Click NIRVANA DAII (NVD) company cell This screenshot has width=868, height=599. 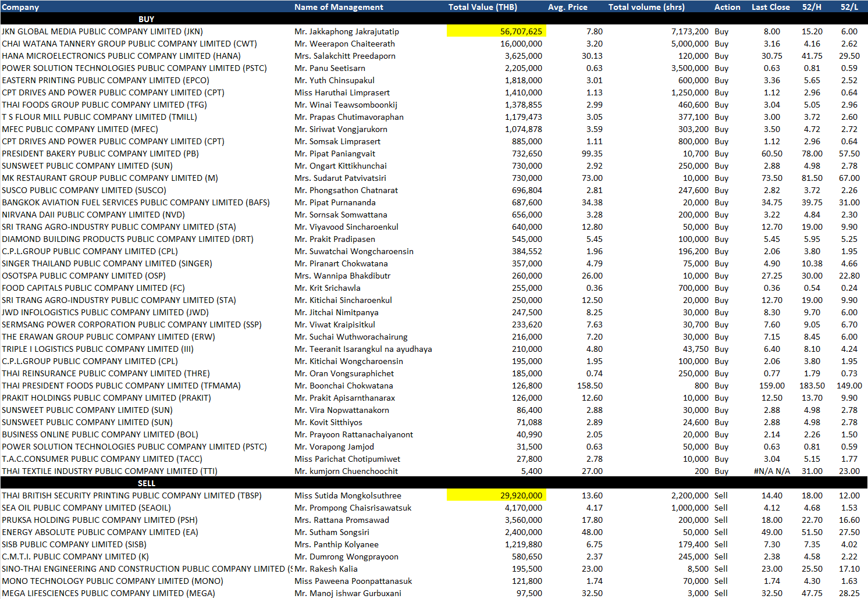point(93,215)
